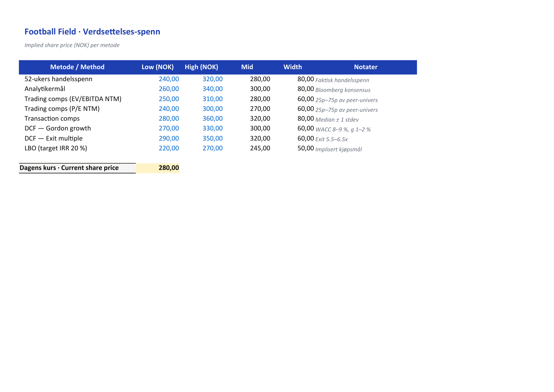Select the Metode / Method header cell
Screen dimensions: 554x392
click(77, 67)
